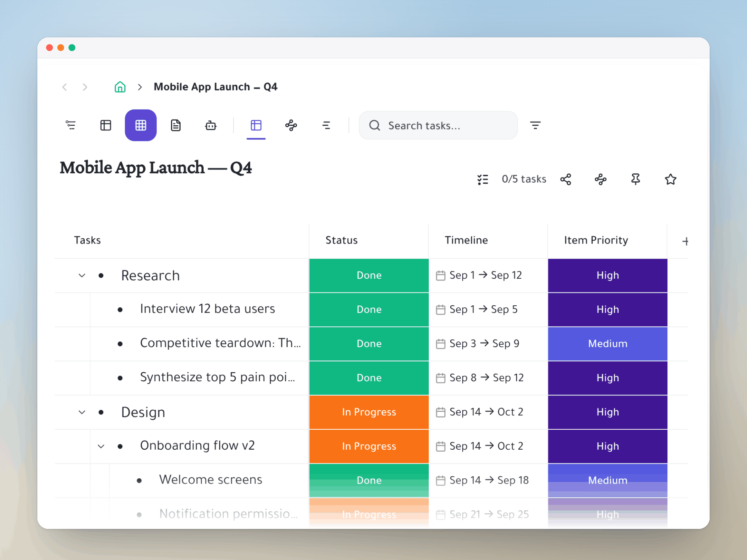Pin the project with the pin icon

click(x=635, y=179)
